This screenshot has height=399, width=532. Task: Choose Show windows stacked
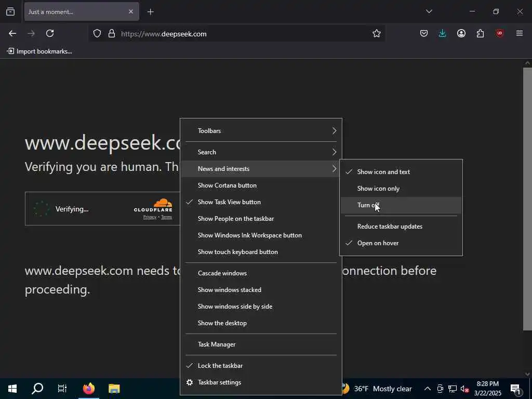(x=261, y=290)
